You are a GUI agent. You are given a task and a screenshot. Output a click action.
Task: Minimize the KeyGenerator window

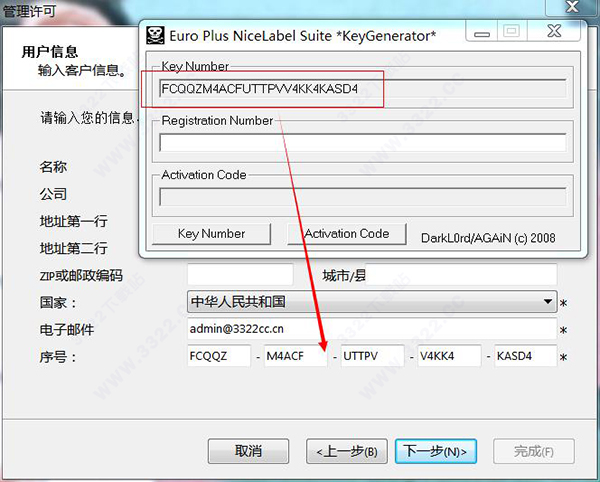(482, 31)
